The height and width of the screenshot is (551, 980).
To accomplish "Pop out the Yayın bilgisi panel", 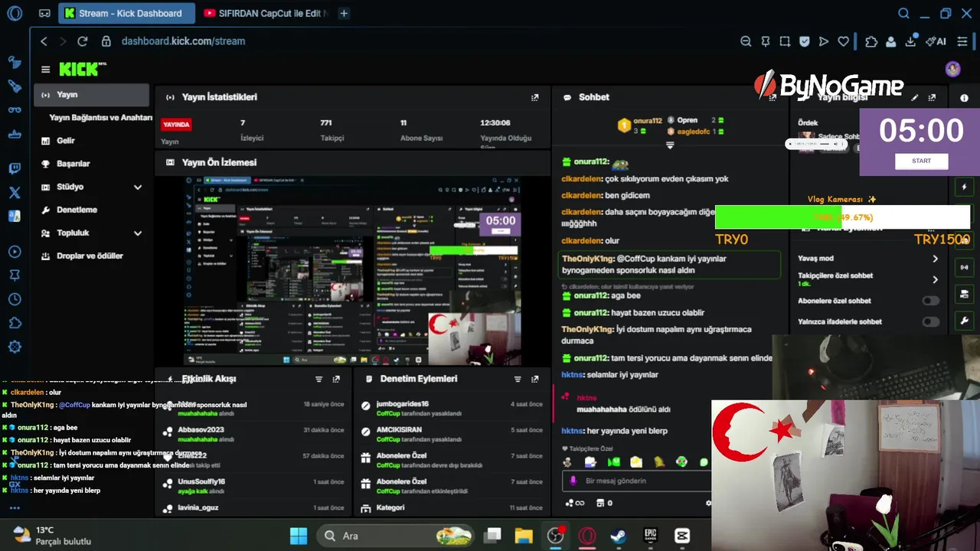I will coord(932,97).
